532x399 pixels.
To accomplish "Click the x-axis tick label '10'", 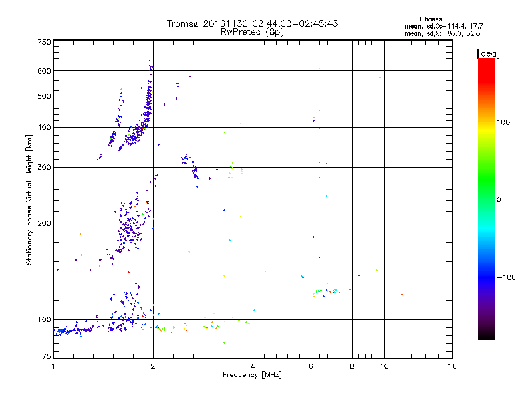I will point(384,366).
